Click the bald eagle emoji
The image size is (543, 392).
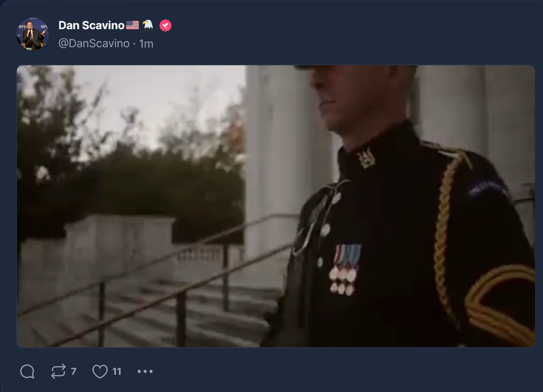point(148,25)
